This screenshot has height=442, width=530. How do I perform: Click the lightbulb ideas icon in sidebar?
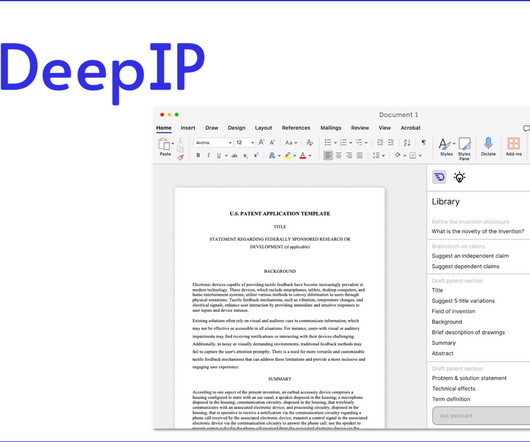(x=459, y=177)
